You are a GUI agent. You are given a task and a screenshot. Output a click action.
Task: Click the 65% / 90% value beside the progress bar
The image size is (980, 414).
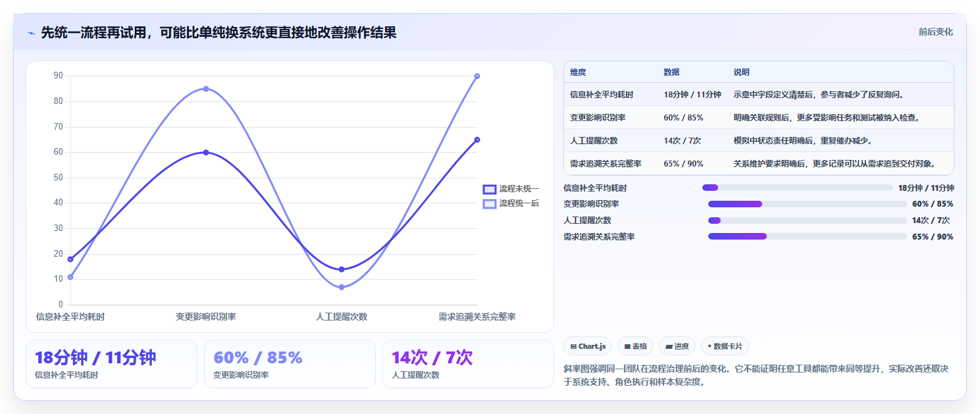[x=933, y=237]
